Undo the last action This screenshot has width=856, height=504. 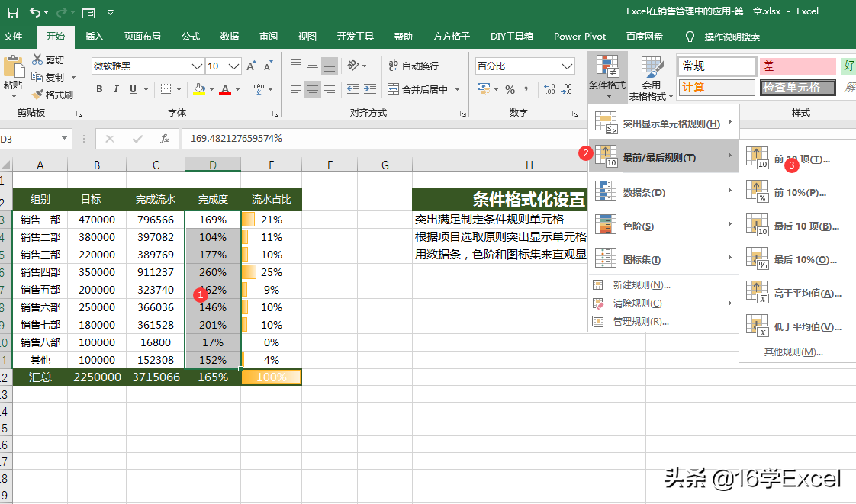[x=35, y=12]
